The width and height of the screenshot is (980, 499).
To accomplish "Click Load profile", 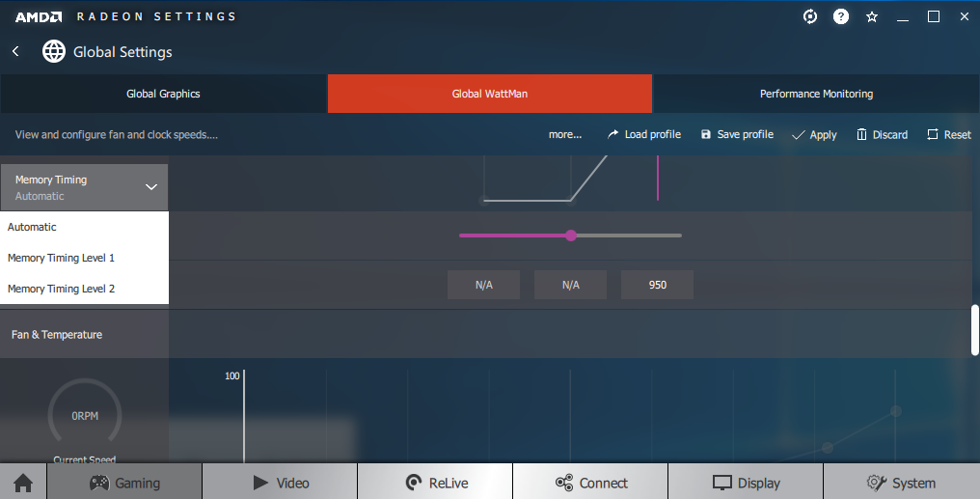I will pos(644,134).
